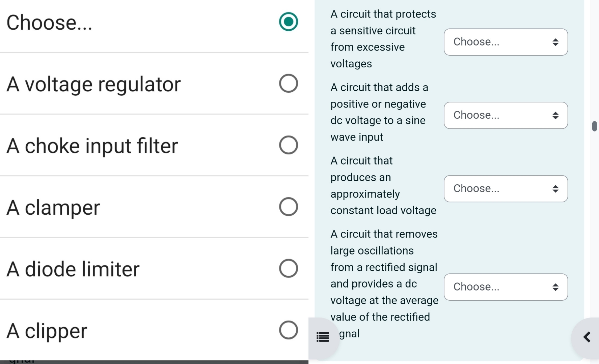Click the stepper arrows on the bottom Choose dropdown
The height and width of the screenshot is (364, 599).
click(x=556, y=287)
